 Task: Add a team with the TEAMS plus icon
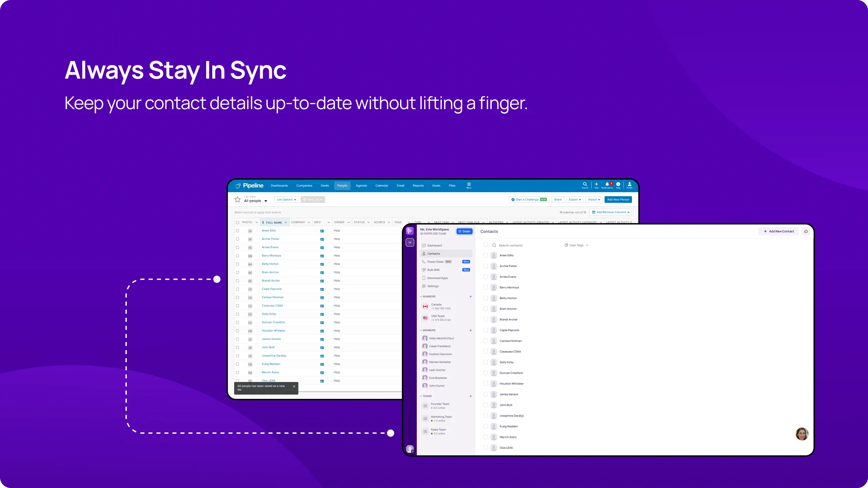pyautogui.click(x=471, y=396)
